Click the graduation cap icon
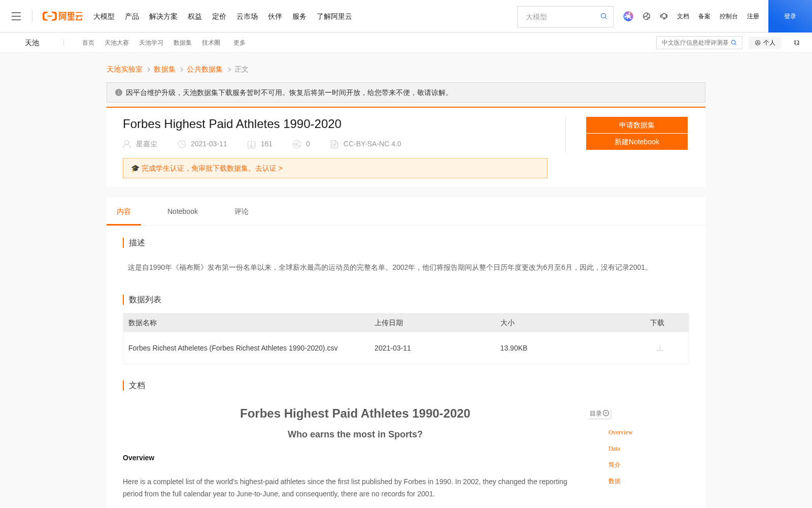The image size is (812, 508). point(135,168)
